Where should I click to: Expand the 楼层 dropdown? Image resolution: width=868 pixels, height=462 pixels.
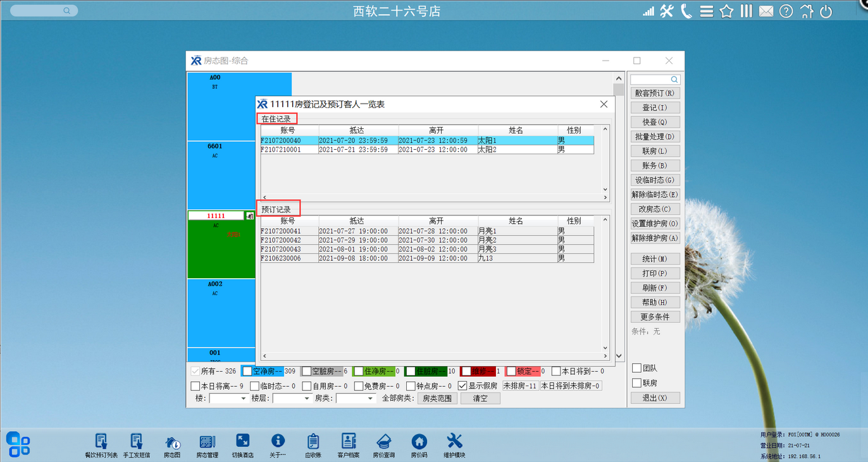(x=307, y=399)
